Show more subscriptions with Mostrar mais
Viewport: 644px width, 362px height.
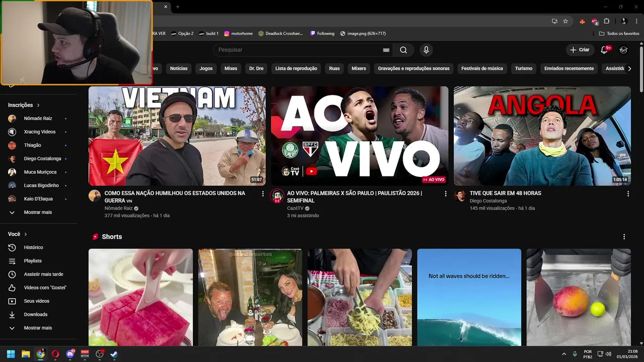click(38, 212)
